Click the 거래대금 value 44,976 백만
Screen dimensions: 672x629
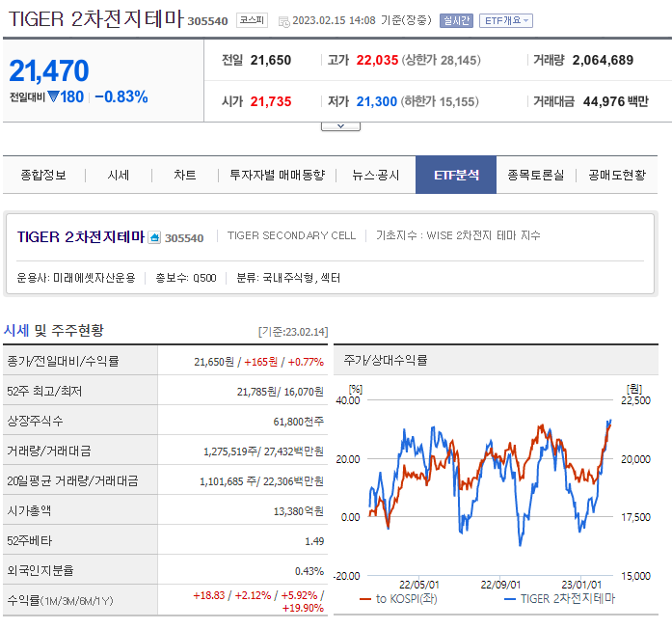point(615,101)
